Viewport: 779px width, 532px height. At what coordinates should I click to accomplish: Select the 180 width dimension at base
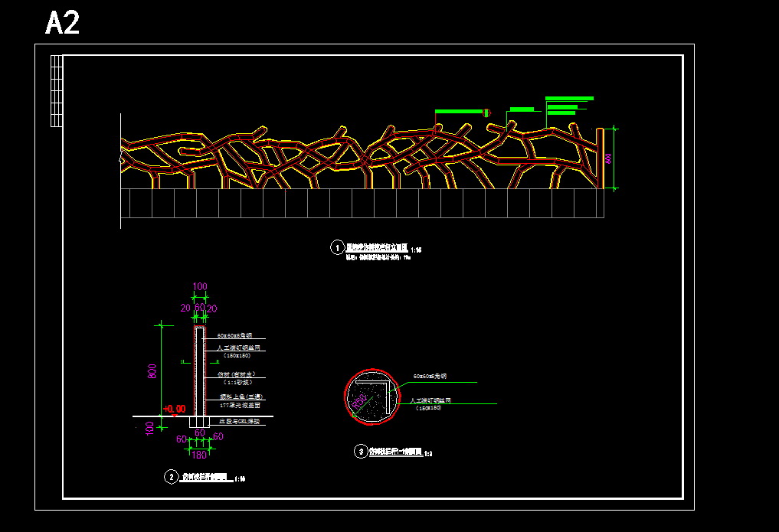pyautogui.click(x=199, y=455)
